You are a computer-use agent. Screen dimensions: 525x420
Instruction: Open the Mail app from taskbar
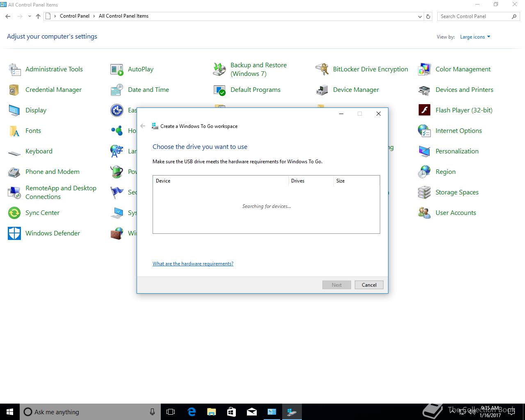[x=251, y=412]
